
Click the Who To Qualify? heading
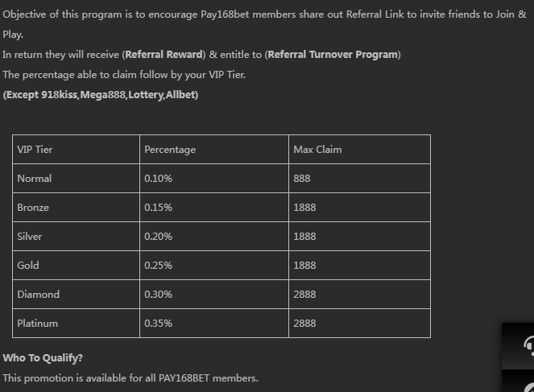tap(43, 357)
